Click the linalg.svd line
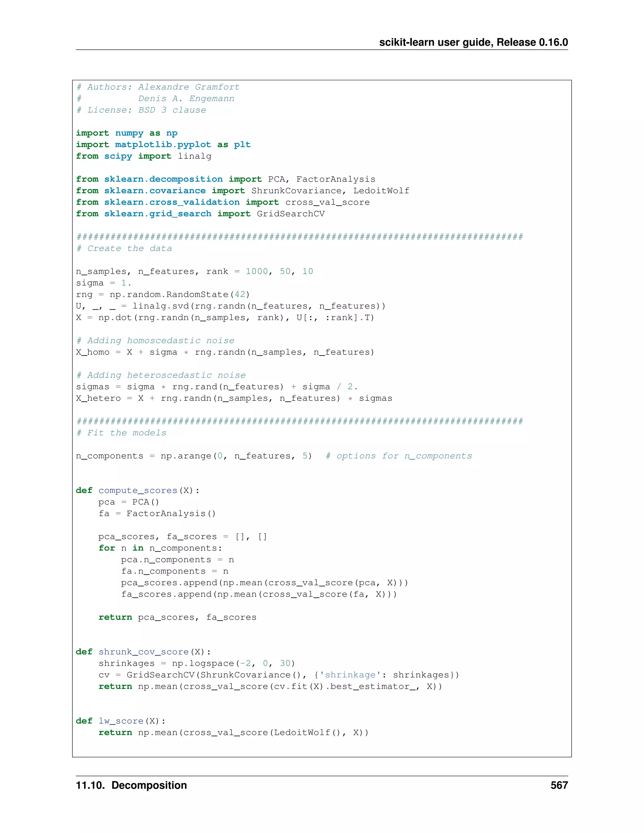 (231, 306)
